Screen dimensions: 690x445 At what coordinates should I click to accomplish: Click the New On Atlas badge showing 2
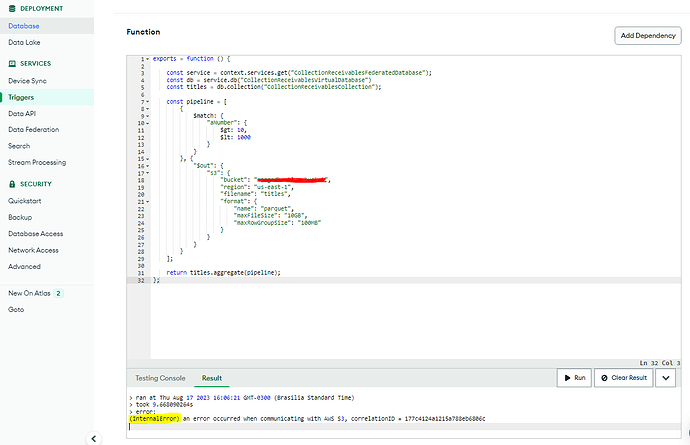click(58, 294)
